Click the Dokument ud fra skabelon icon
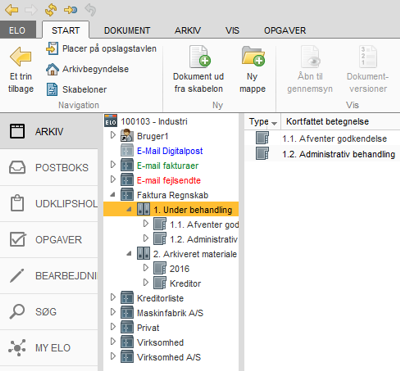Image resolution: width=400 pixels, height=371 pixels. point(200,57)
